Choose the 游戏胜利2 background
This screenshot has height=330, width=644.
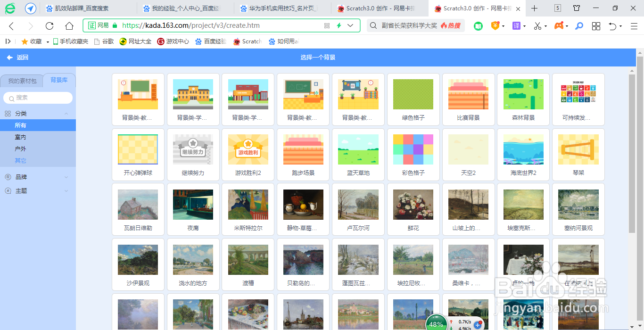point(248,155)
